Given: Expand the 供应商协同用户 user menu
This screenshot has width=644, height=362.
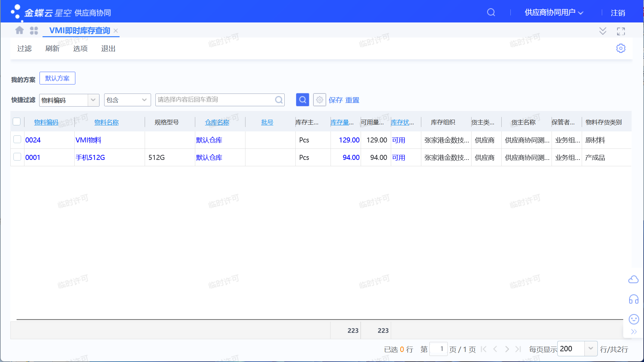Looking at the screenshot, I should coord(554,13).
